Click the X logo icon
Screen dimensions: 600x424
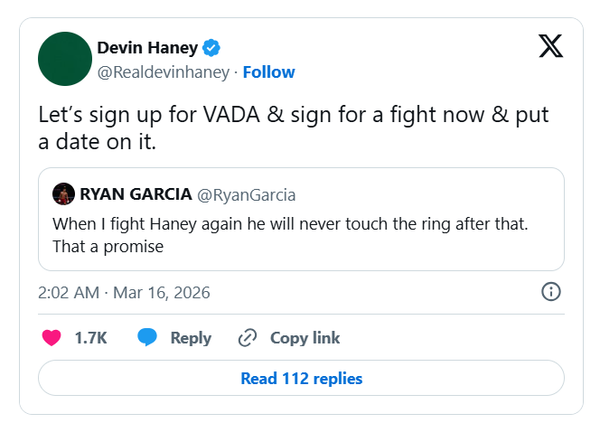pyautogui.click(x=550, y=46)
